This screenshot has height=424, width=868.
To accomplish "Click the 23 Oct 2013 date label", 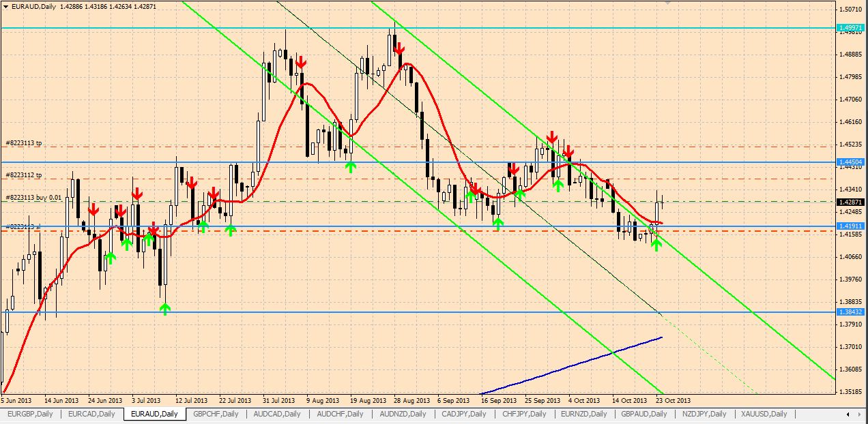I will pyautogui.click(x=674, y=400).
